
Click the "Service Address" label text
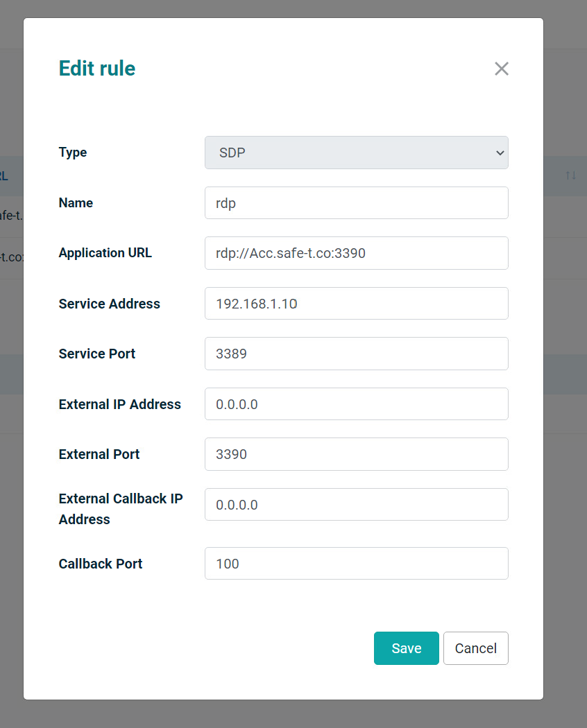tap(109, 304)
